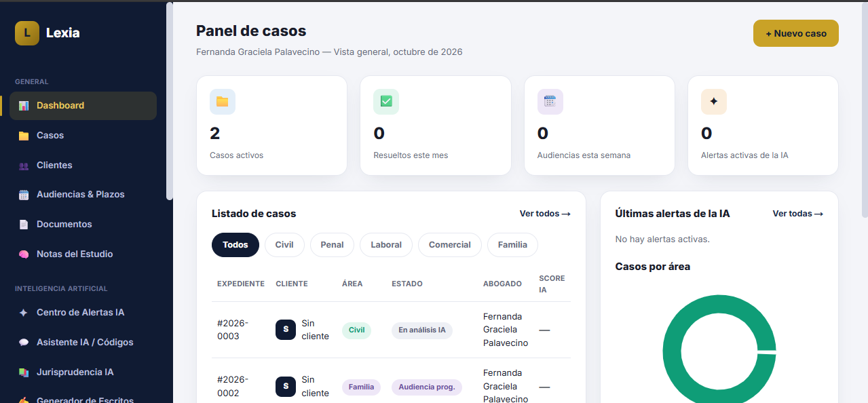This screenshot has height=403, width=868.
Task: Click the ABOGADO column header
Action: pyautogui.click(x=502, y=284)
